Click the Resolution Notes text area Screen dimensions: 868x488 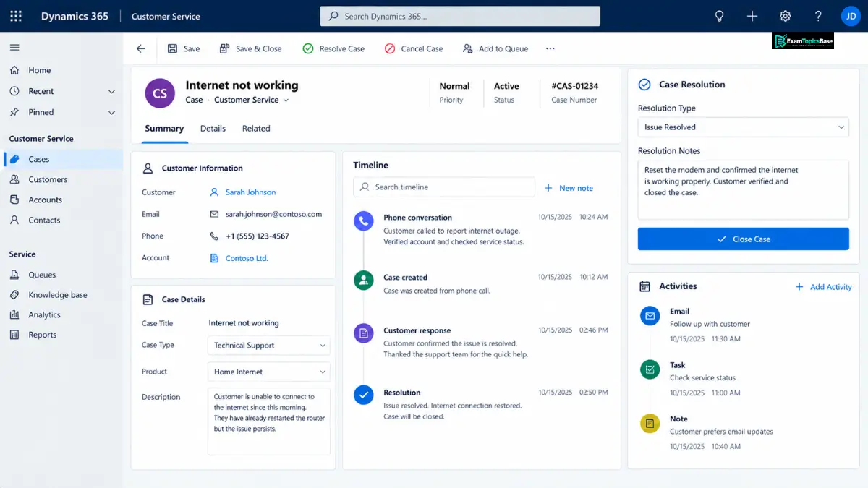(x=743, y=189)
